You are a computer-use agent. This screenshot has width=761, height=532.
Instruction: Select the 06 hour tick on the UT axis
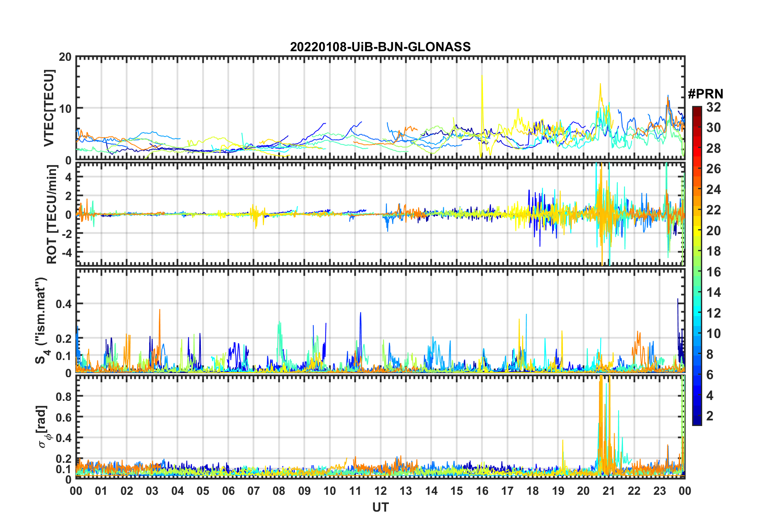(228, 491)
